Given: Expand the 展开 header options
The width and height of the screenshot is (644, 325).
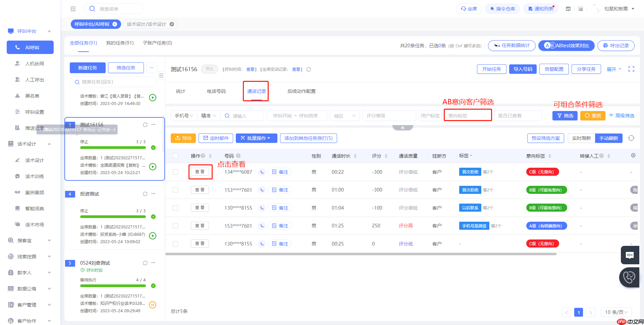Looking at the screenshot, I should point(614,69).
